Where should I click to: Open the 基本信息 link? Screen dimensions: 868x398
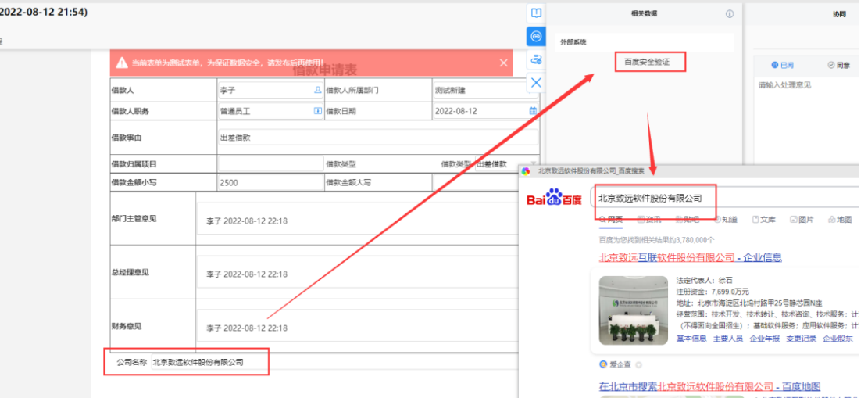click(691, 339)
